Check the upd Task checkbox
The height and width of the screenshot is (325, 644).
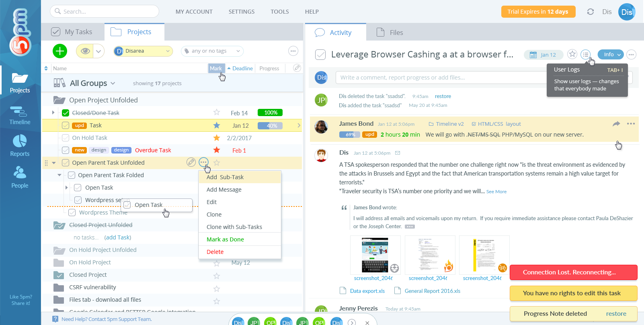click(66, 125)
